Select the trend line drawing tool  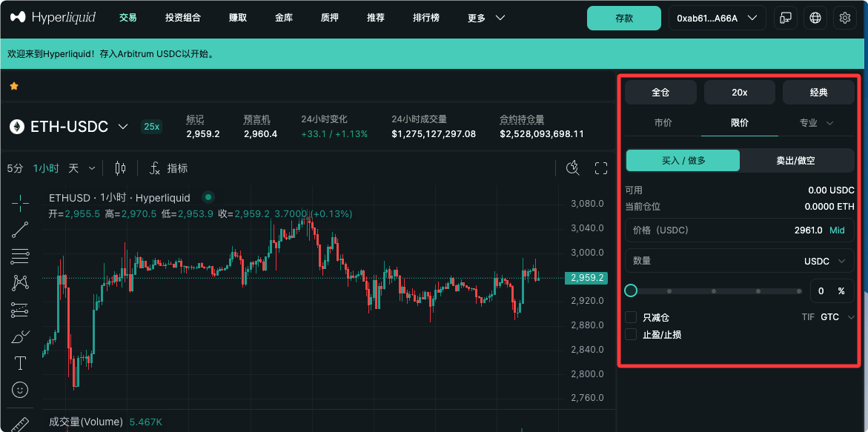(19, 229)
